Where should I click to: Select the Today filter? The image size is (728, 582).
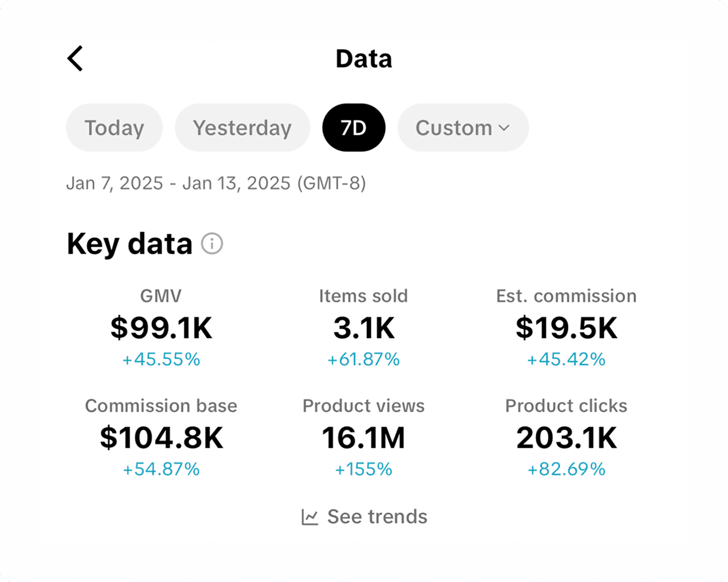tap(114, 128)
